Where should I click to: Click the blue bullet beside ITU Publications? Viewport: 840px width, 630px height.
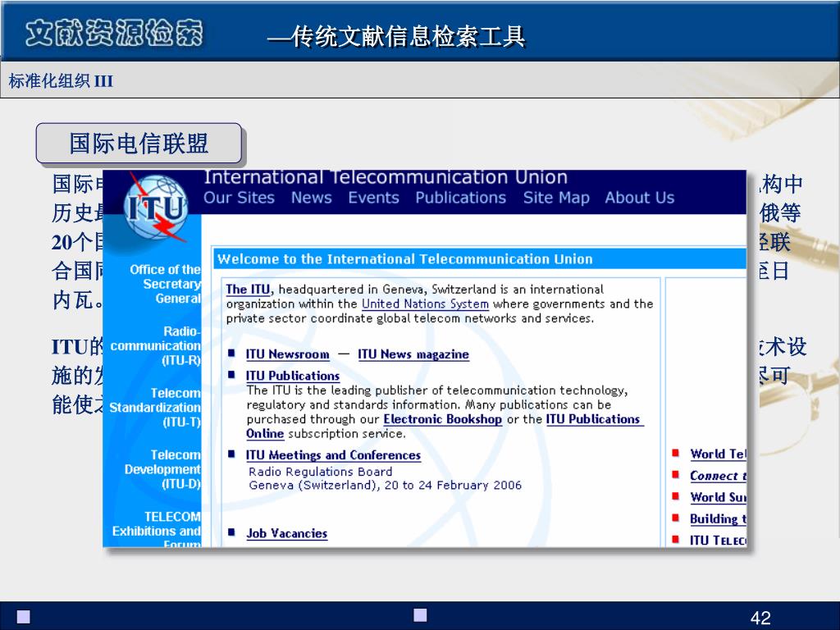pos(231,374)
